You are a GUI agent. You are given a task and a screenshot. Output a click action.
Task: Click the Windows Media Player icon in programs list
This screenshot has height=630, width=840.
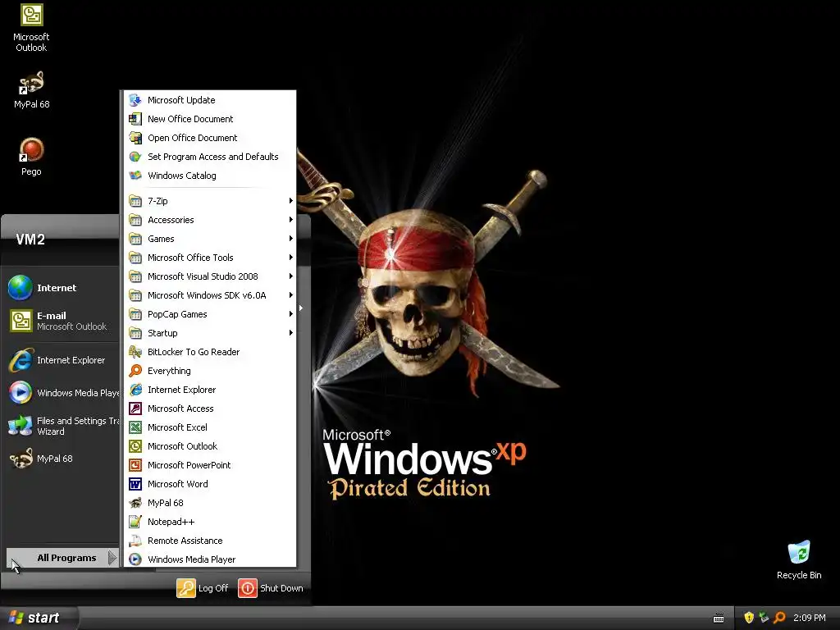pyautogui.click(x=135, y=559)
